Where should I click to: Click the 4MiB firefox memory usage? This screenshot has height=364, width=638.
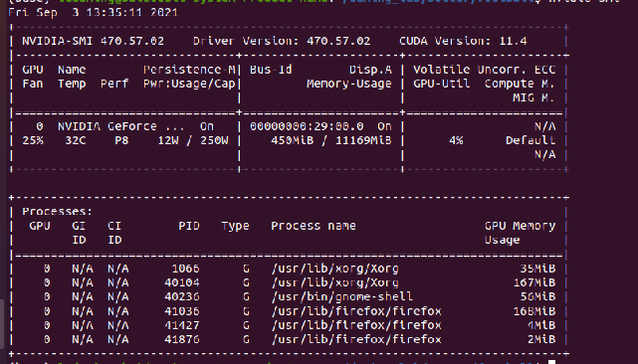point(541,325)
